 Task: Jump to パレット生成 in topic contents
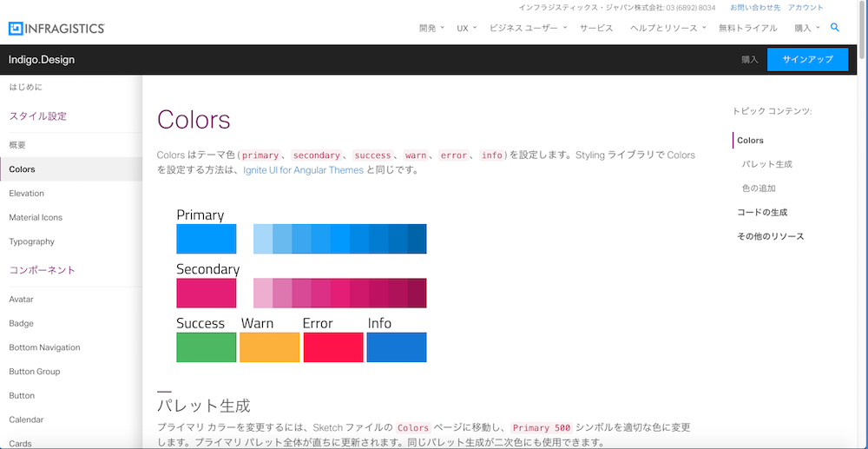[x=766, y=164]
